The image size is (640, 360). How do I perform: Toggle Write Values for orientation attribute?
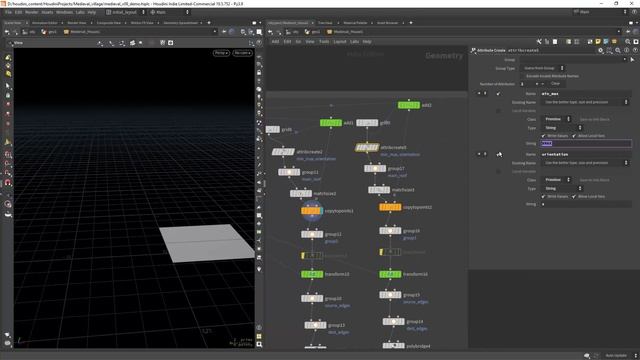(x=543, y=196)
